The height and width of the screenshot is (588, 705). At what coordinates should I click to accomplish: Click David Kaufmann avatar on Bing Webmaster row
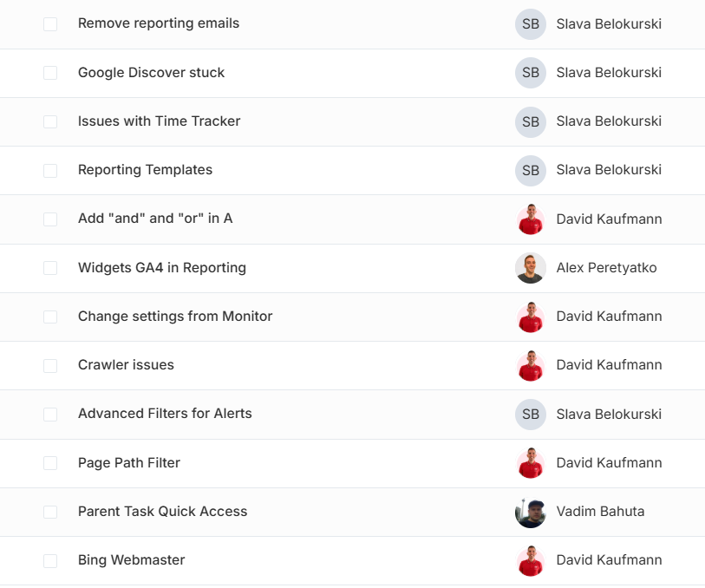(530, 560)
